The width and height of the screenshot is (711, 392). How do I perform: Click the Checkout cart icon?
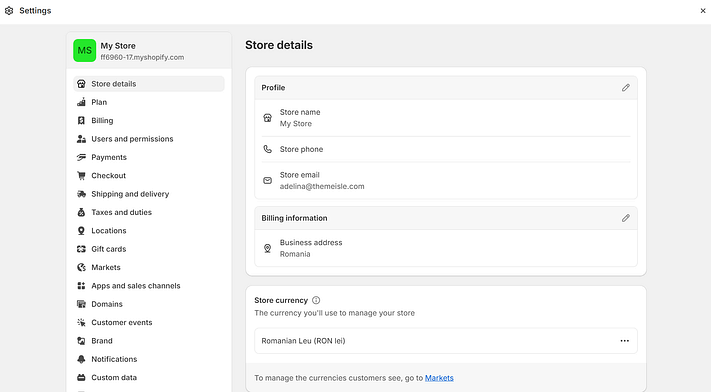click(x=81, y=176)
